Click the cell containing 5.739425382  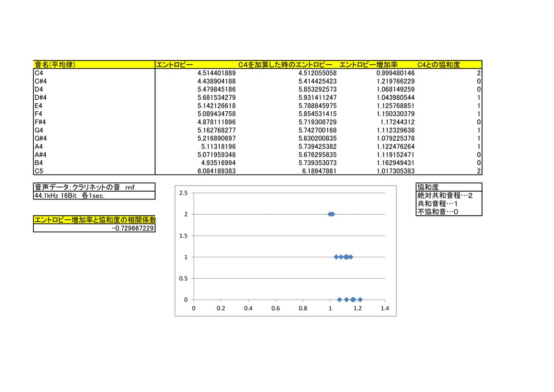click(x=318, y=147)
